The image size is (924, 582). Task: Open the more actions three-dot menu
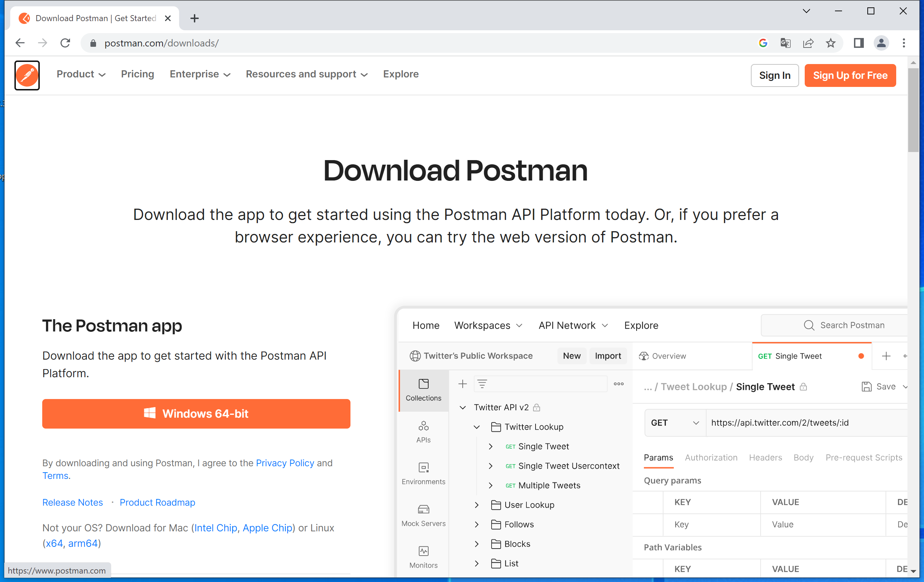point(618,384)
